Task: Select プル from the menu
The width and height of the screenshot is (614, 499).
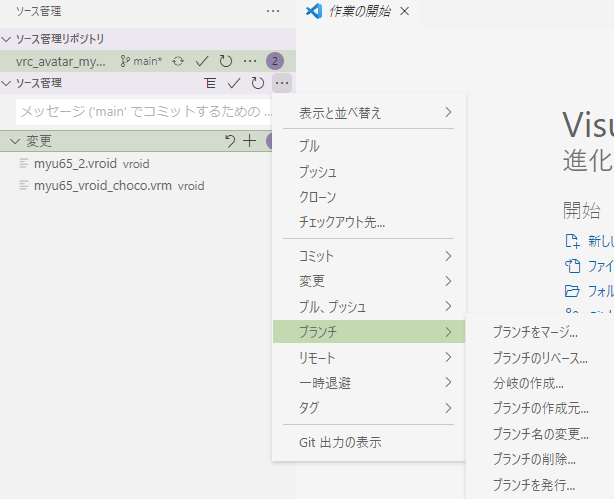Action: (368, 146)
